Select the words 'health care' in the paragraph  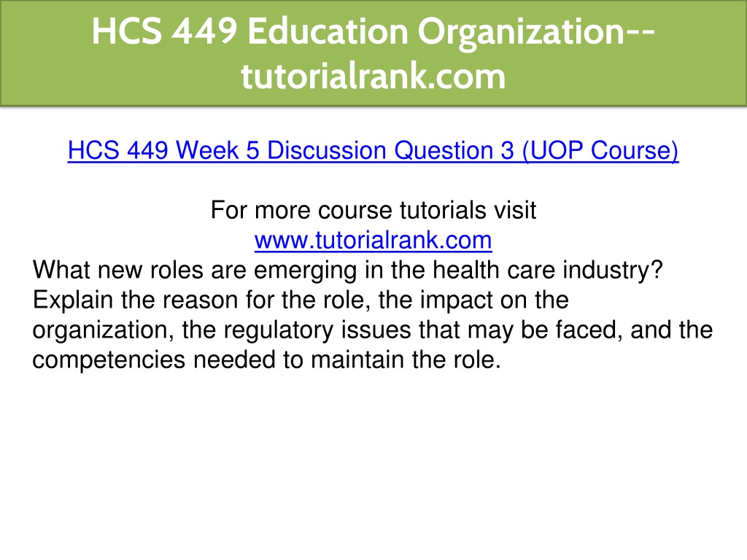click(494, 270)
